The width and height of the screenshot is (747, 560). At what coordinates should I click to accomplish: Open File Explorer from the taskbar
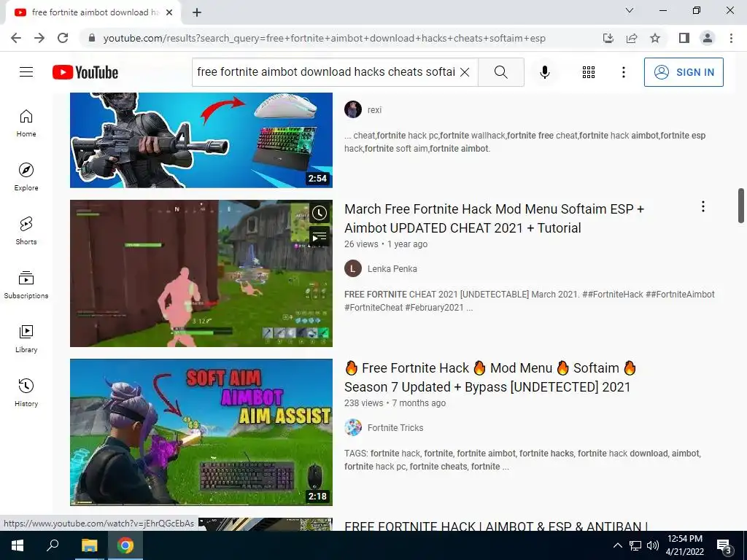(x=89, y=545)
